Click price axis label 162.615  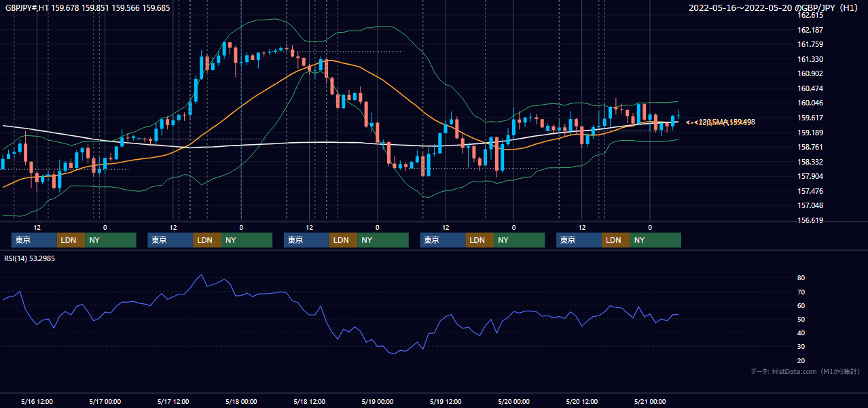(810, 16)
